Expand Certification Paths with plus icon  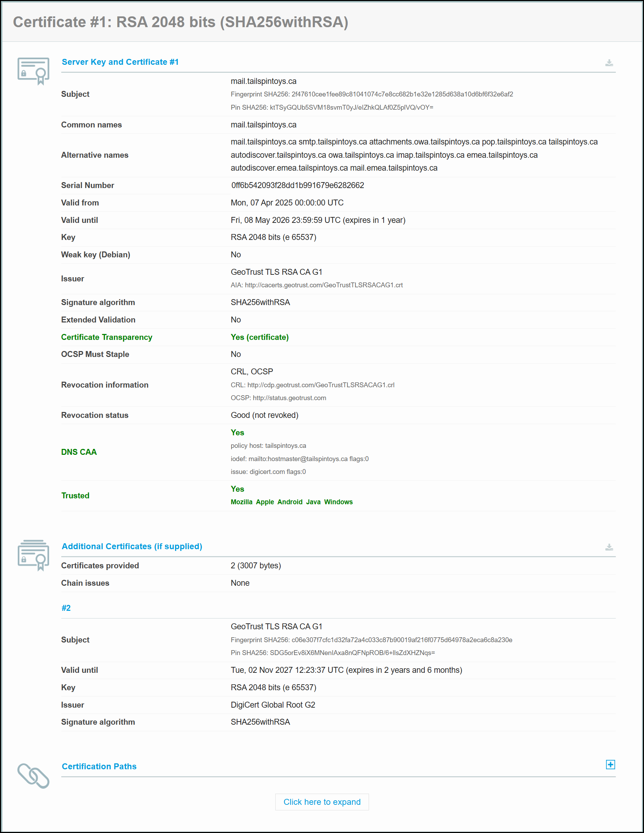(610, 765)
